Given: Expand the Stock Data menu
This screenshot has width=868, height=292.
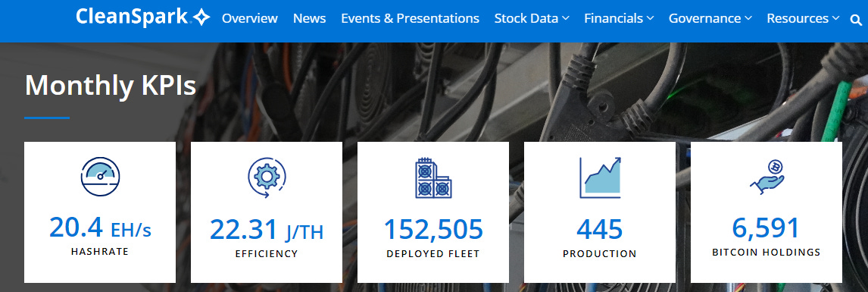Looking at the screenshot, I should pyautogui.click(x=532, y=18).
